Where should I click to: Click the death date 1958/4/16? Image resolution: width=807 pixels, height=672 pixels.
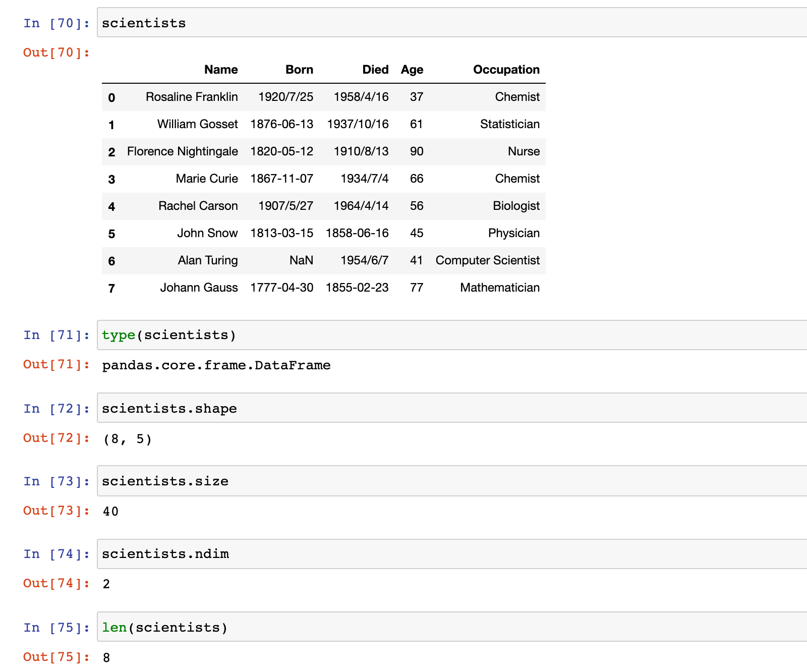tap(361, 97)
